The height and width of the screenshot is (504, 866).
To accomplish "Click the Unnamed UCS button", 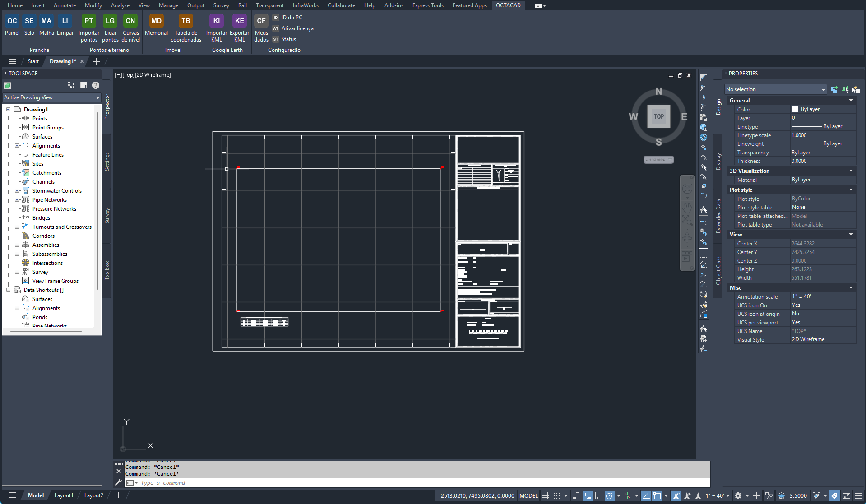I will click(658, 159).
